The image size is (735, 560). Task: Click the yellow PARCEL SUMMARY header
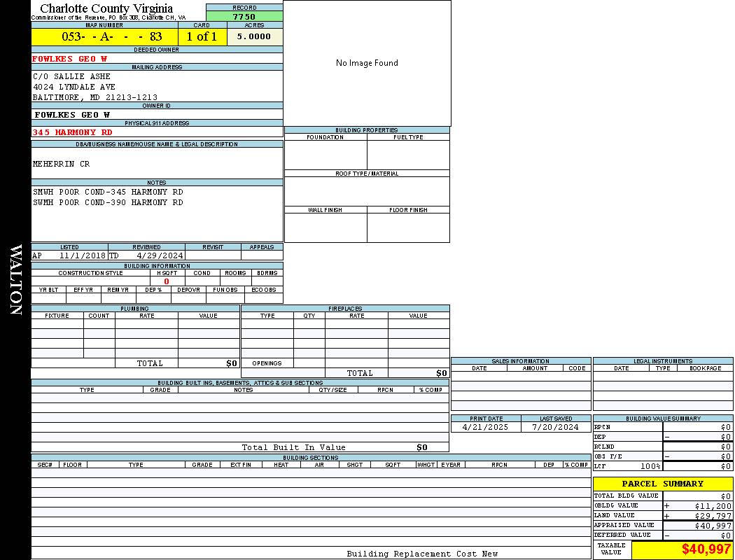tap(662, 484)
